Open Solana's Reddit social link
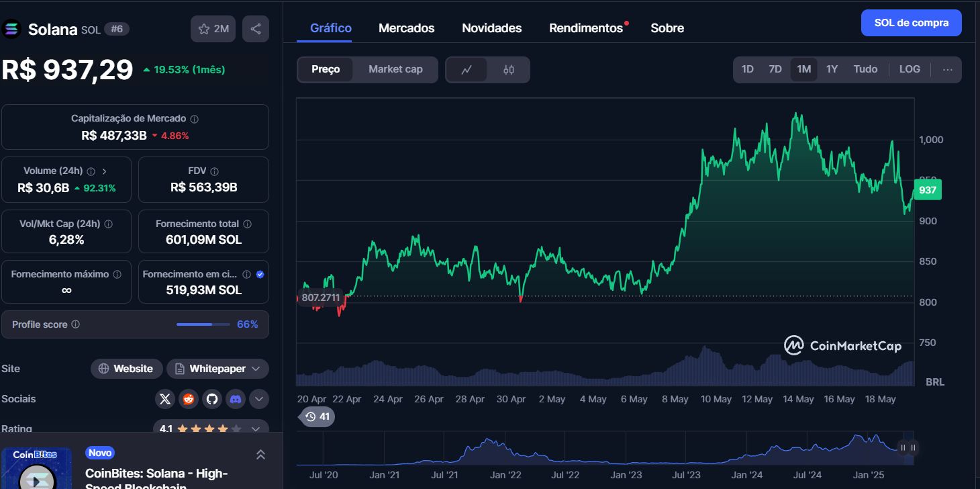The width and height of the screenshot is (980, 489). [189, 399]
